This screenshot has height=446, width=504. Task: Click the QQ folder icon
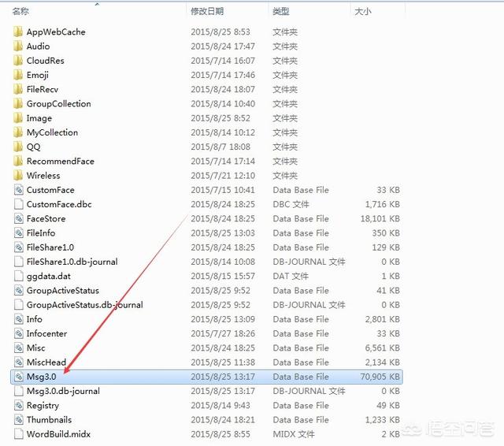click(x=18, y=147)
